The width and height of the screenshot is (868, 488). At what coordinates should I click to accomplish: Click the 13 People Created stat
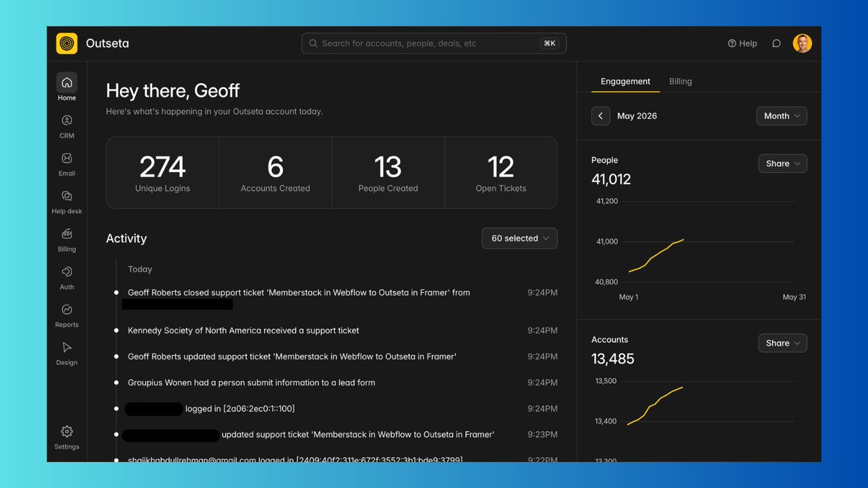[388, 173]
